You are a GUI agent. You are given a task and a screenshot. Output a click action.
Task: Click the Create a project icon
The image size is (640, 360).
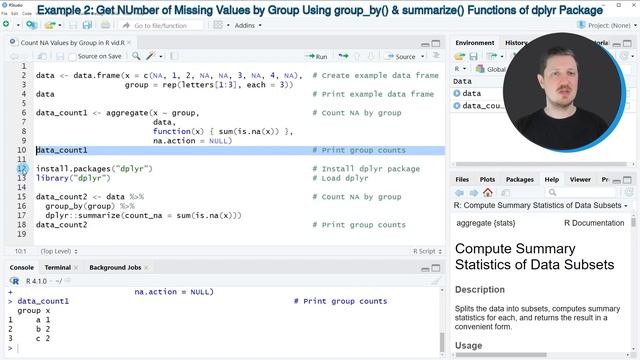point(31,25)
